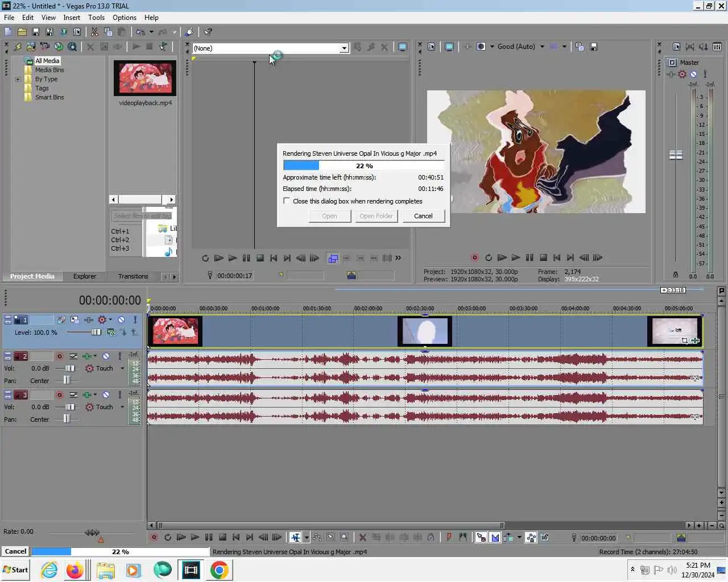Image resolution: width=728 pixels, height=582 pixels.
Task: Click the Arm for Record button on track 2
Action: [x=59, y=356]
